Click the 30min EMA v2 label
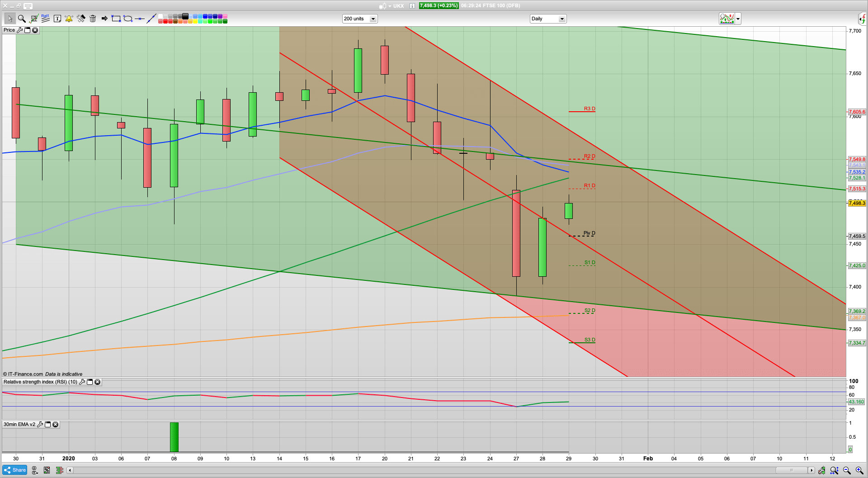The width and height of the screenshot is (868, 478). coord(19,424)
